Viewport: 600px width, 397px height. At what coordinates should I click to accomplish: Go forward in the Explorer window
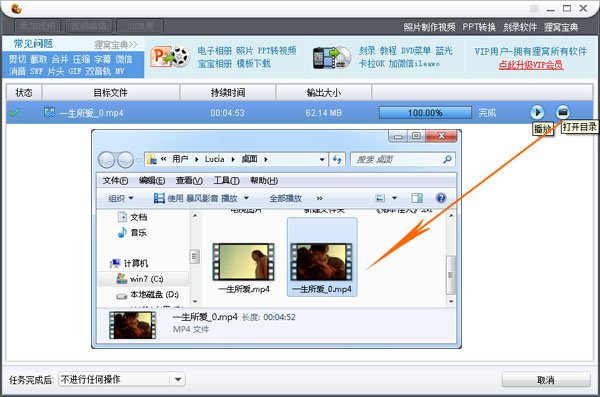point(125,160)
